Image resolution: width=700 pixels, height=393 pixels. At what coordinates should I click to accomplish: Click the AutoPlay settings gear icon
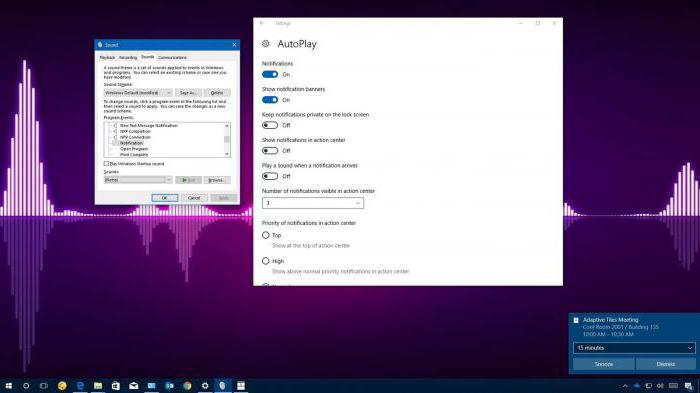tap(266, 43)
